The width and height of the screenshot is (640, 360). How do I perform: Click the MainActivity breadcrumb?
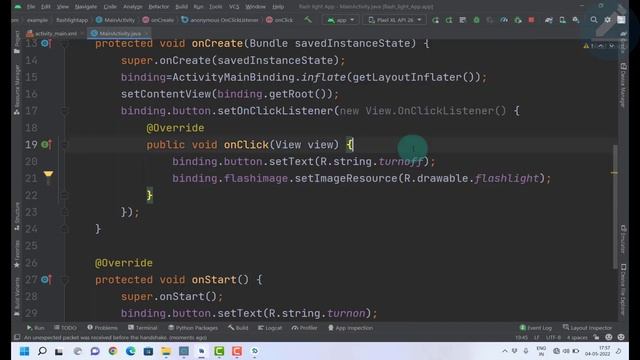(115, 20)
